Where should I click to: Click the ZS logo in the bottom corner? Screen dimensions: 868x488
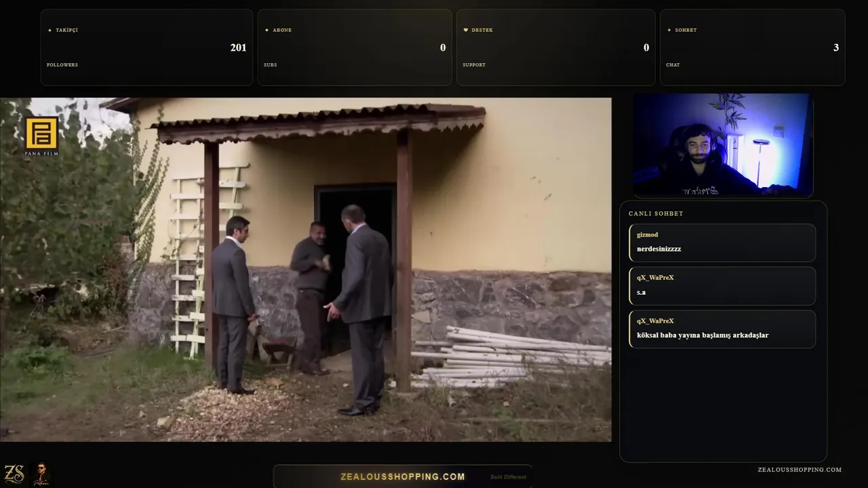pyautogui.click(x=14, y=474)
